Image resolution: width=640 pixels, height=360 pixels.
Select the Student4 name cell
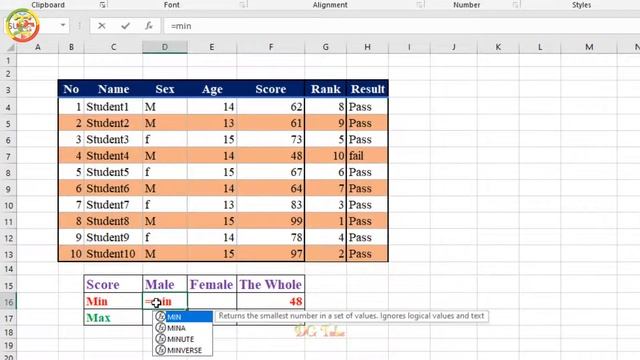113,156
